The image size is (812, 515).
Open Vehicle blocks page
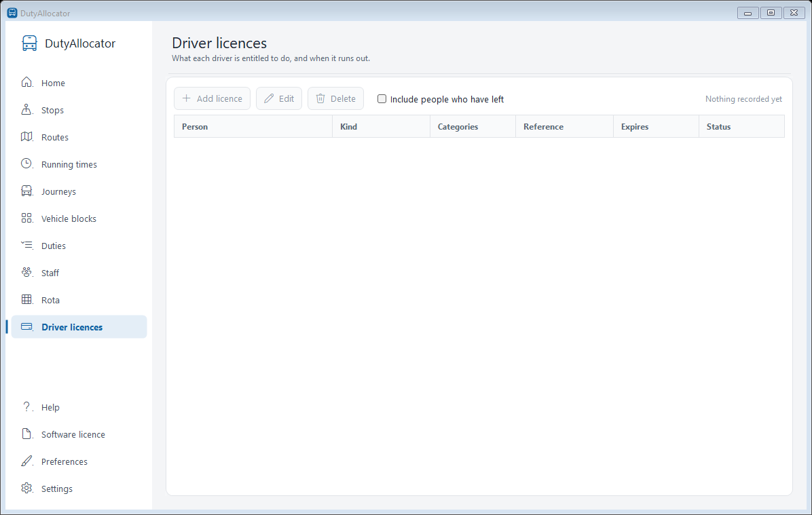[x=69, y=219]
